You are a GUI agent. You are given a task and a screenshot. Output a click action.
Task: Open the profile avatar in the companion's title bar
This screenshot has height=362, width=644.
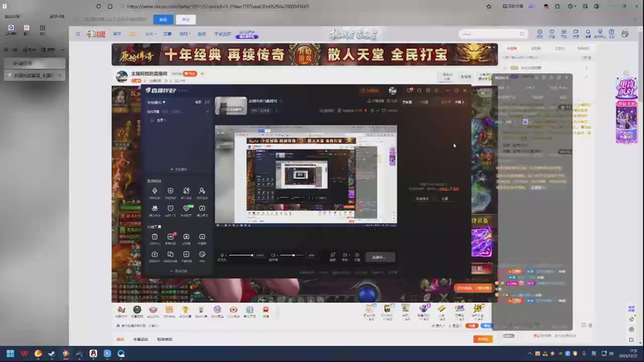(393, 90)
